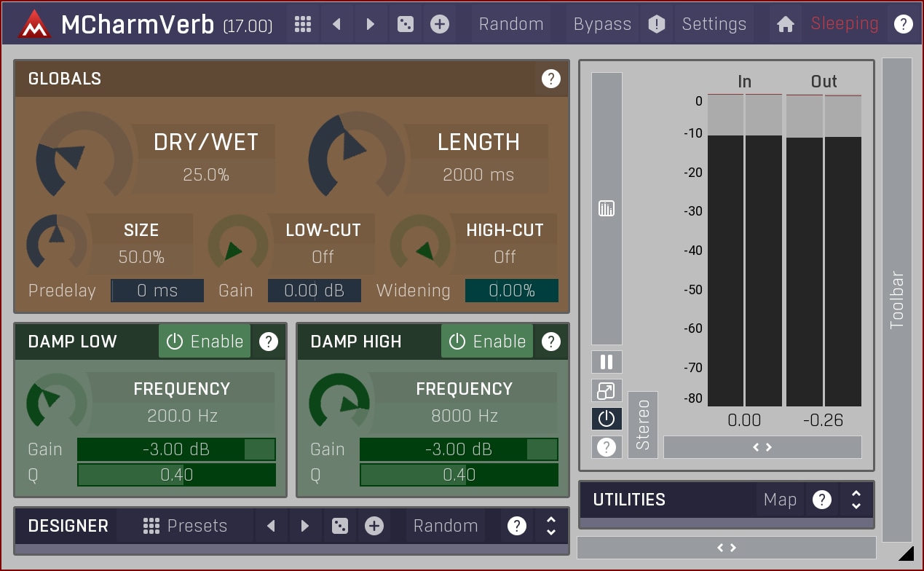Click the Damp Low Gain slider
This screenshot has width=924, height=571.
click(x=176, y=449)
